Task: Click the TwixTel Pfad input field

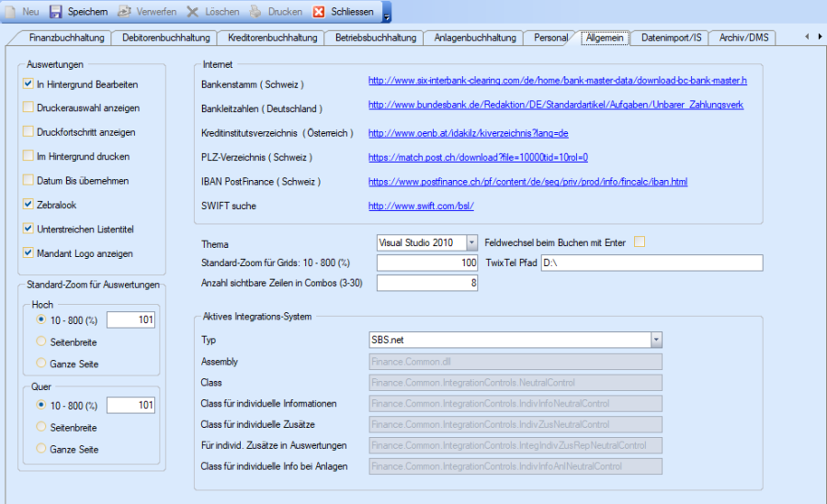Action: pos(651,263)
